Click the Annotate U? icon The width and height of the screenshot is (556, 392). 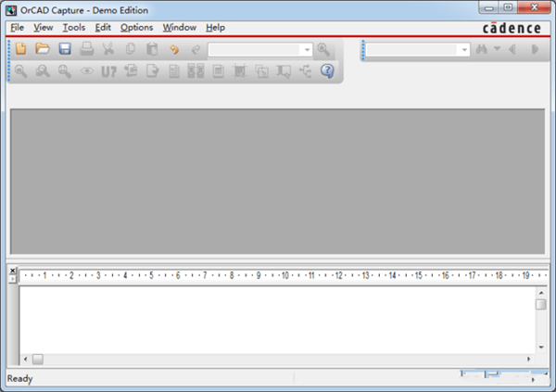[108, 71]
